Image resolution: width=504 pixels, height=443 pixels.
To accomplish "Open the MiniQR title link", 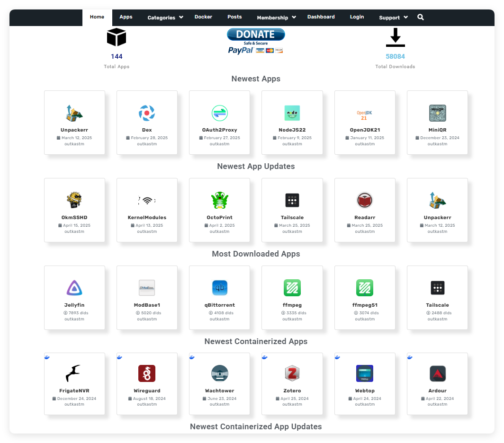I will (438, 130).
